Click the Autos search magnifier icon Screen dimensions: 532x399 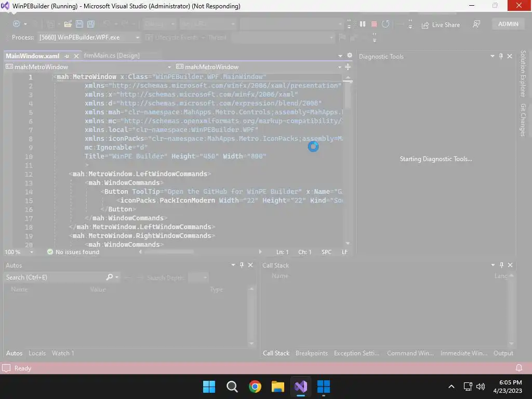coord(110,277)
